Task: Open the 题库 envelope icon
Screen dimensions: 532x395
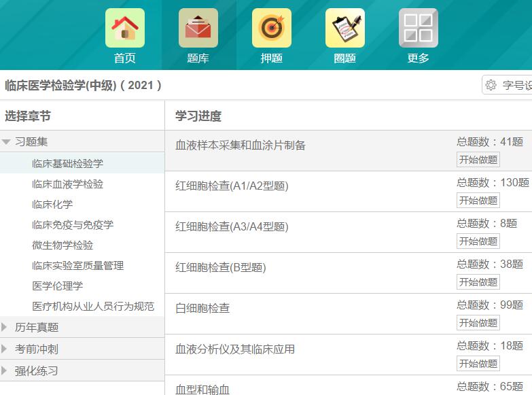Action: (x=198, y=28)
